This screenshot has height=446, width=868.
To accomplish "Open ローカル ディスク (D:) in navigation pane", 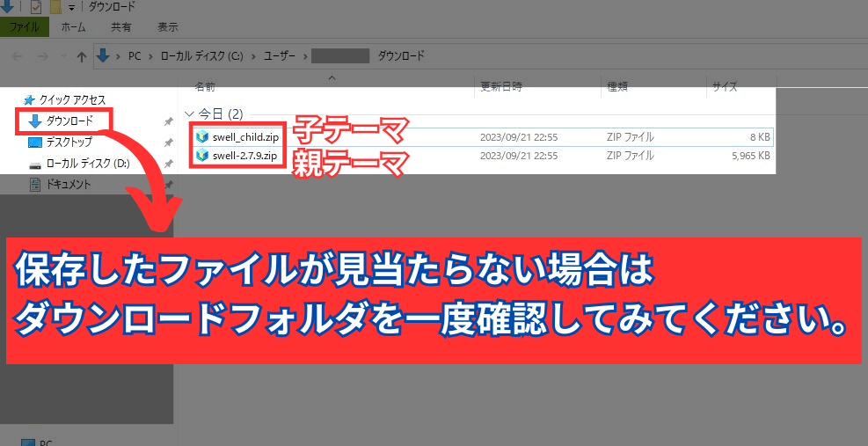I will pyautogui.click(x=87, y=164).
